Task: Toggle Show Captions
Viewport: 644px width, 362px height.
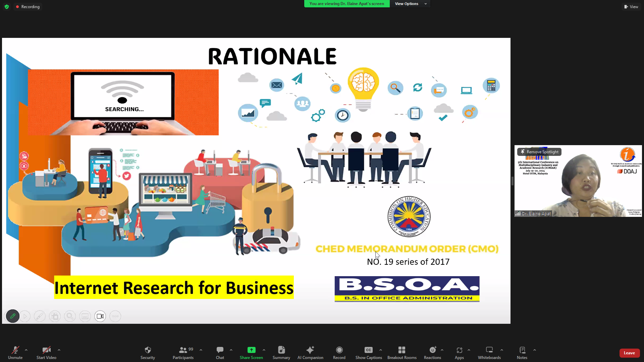Action: tap(369, 350)
